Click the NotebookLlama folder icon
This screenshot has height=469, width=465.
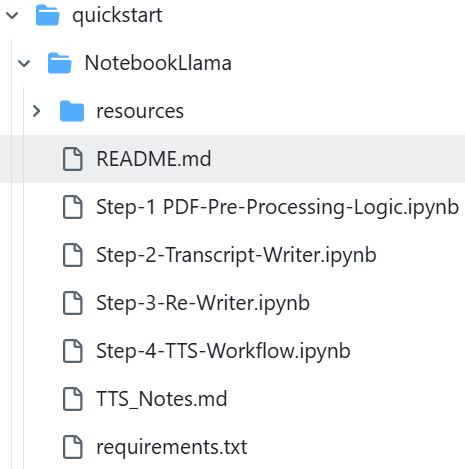pyautogui.click(x=60, y=63)
